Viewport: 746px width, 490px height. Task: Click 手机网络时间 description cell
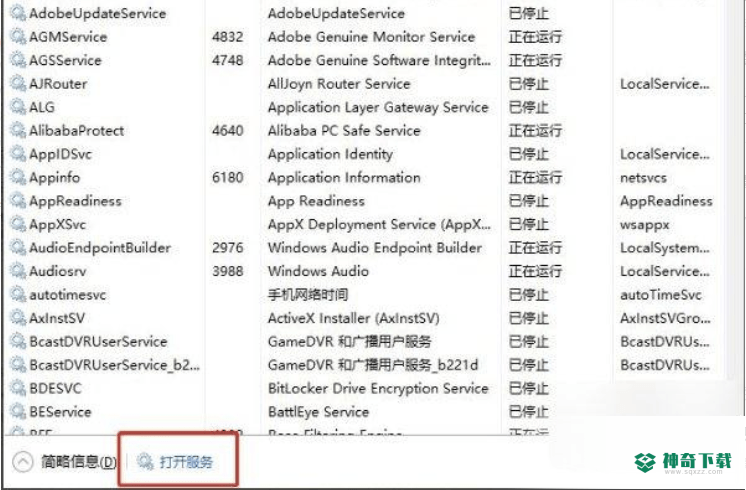pyautogui.click(x=308, y=294)
